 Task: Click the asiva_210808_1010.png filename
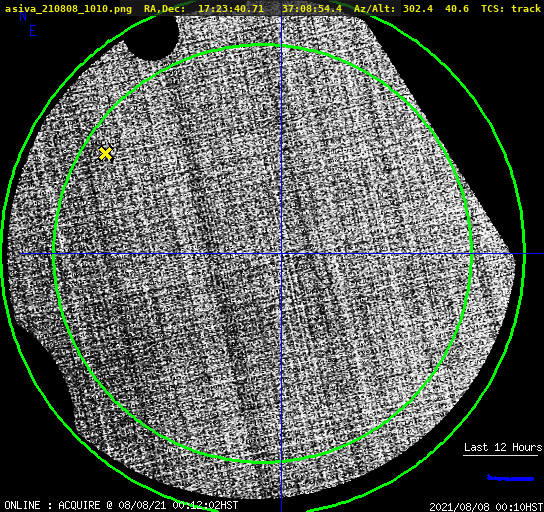[x=68, y=9]
